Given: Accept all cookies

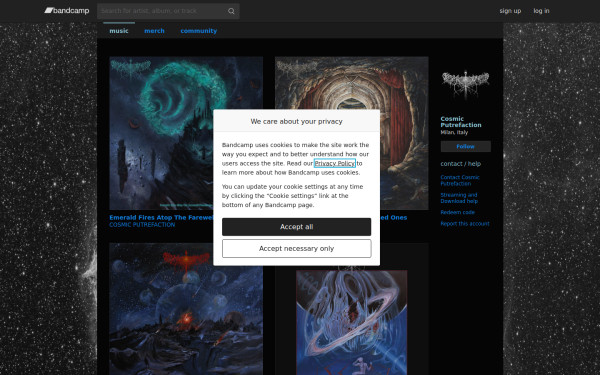Looking at the screenshot, I should click(x=297, y=227).
